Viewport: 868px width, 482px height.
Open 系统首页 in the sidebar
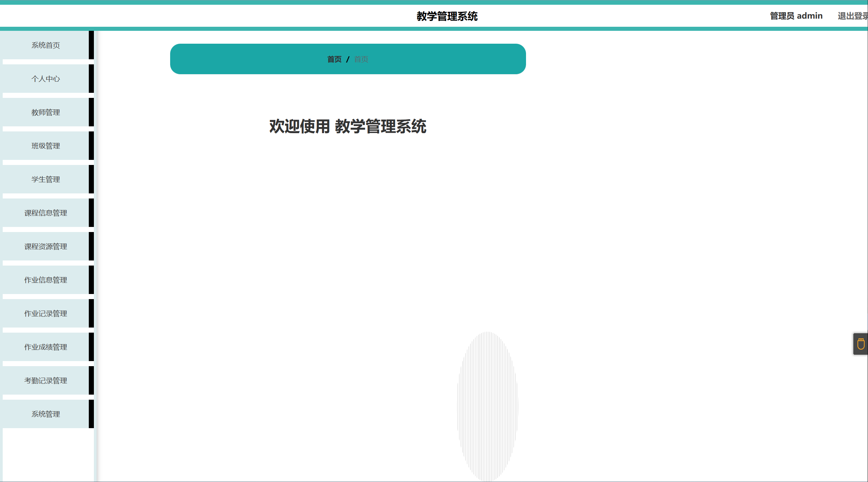click(x=45, y=45)
